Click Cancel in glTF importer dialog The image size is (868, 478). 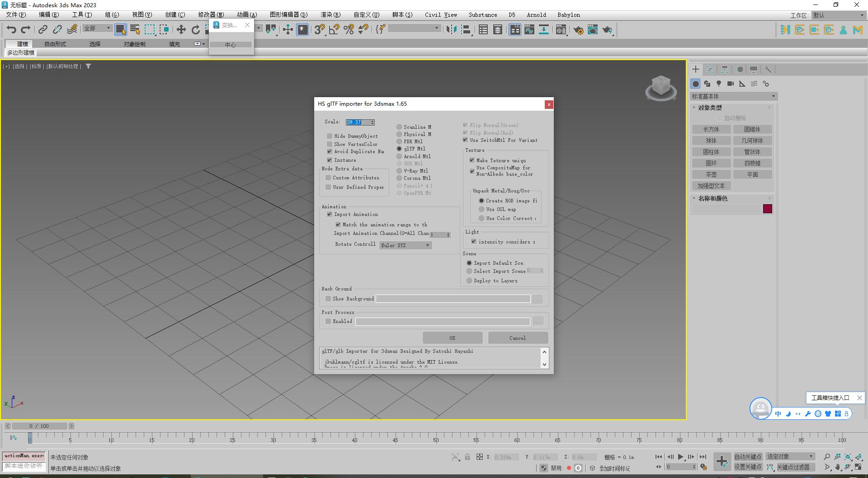[x=518, y=338]
